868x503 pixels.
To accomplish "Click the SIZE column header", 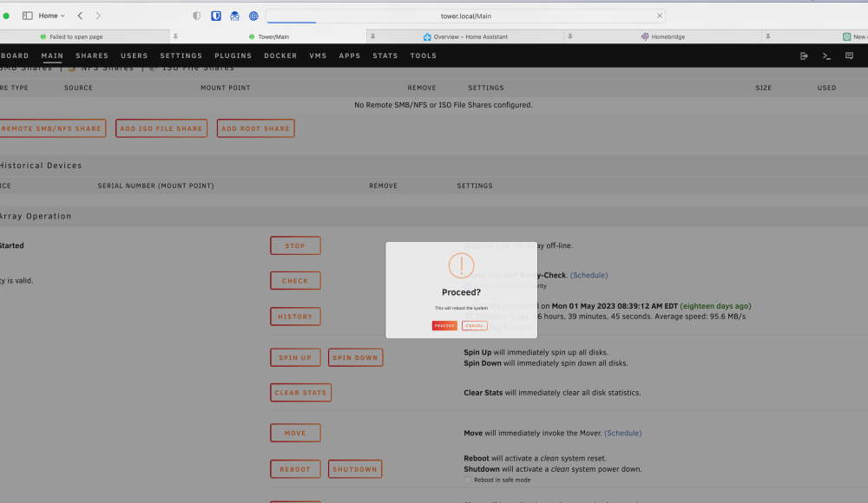I will (763, 88).
